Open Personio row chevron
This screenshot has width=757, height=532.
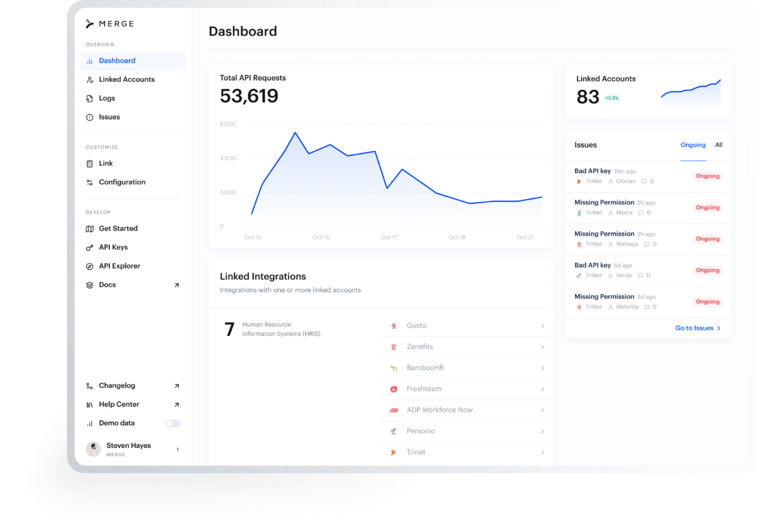[x=542, y=432]
